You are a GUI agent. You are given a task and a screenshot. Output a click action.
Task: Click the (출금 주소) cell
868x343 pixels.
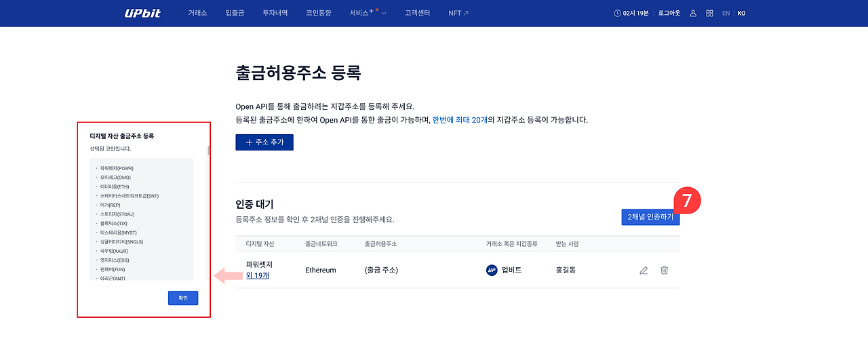pyautogui.click(x=381, y=270)
